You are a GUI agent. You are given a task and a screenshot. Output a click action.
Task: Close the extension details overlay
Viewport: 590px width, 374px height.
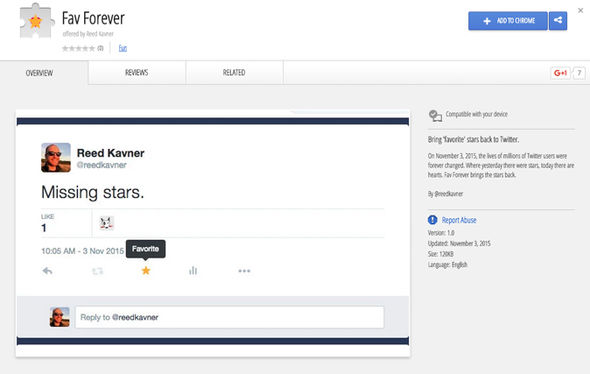[581, 11]
